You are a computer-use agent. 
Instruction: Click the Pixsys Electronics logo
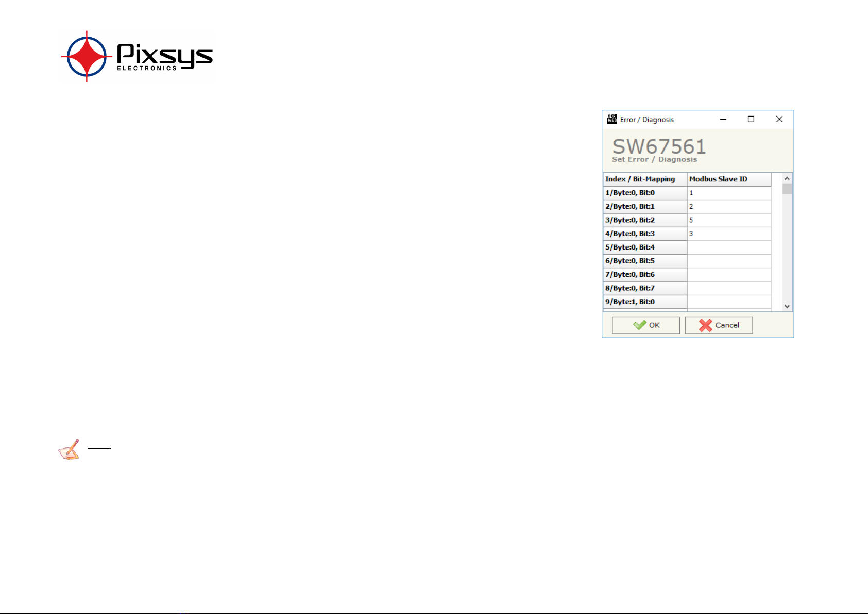point(137,57)
